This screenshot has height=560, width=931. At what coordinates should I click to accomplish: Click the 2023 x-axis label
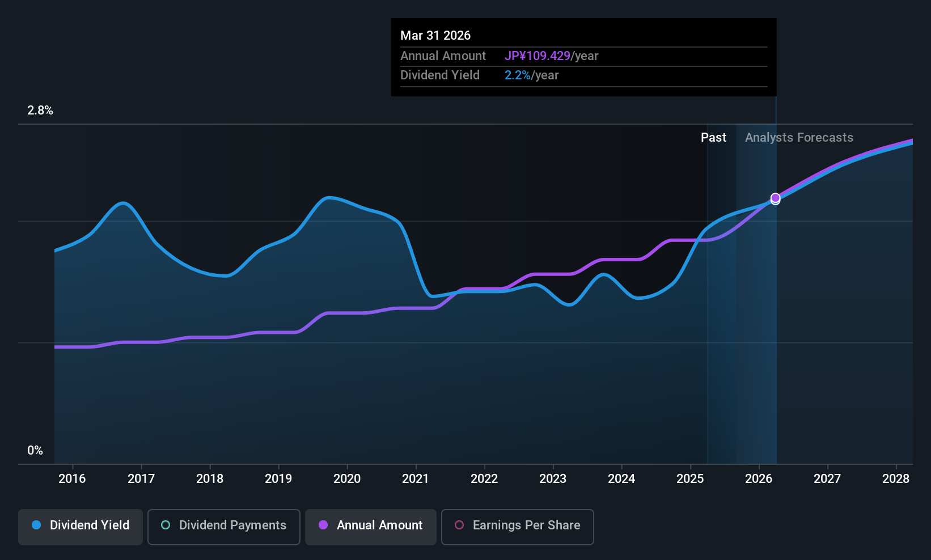pos(553,478)
